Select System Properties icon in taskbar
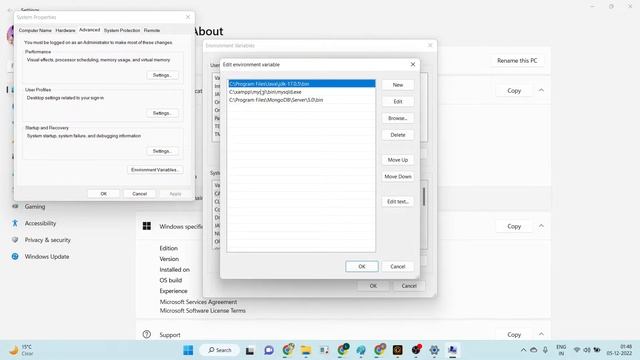The height and width of the screenshot is (360, 640). pos(452,350)
